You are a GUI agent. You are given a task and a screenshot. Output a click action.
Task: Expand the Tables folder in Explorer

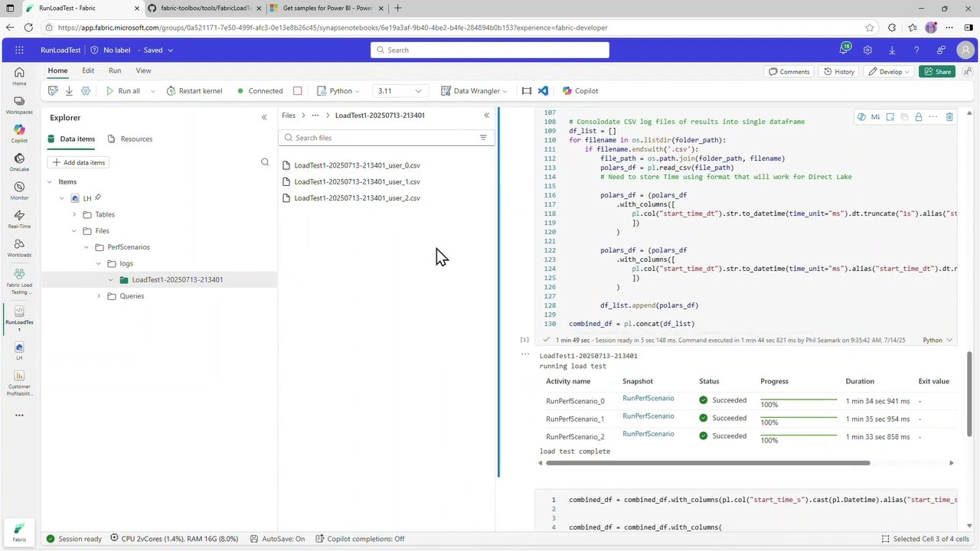pyautogui.click(x=74, y=214)
